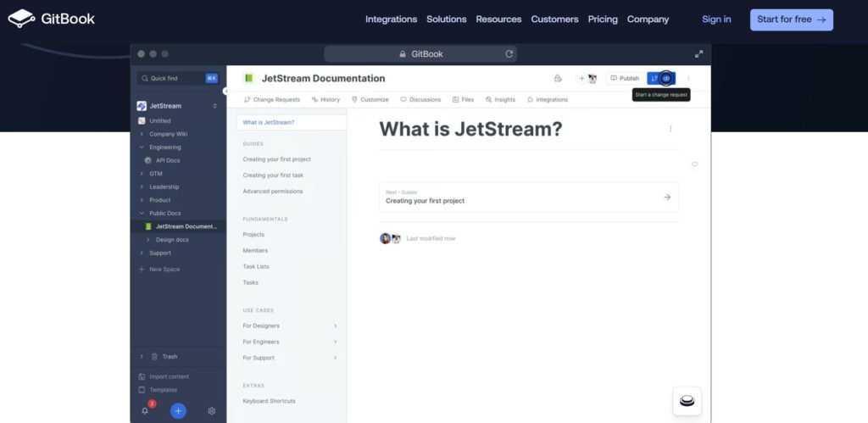
Task: Click the Next Creating your first project card
Action: pos(529,198)
